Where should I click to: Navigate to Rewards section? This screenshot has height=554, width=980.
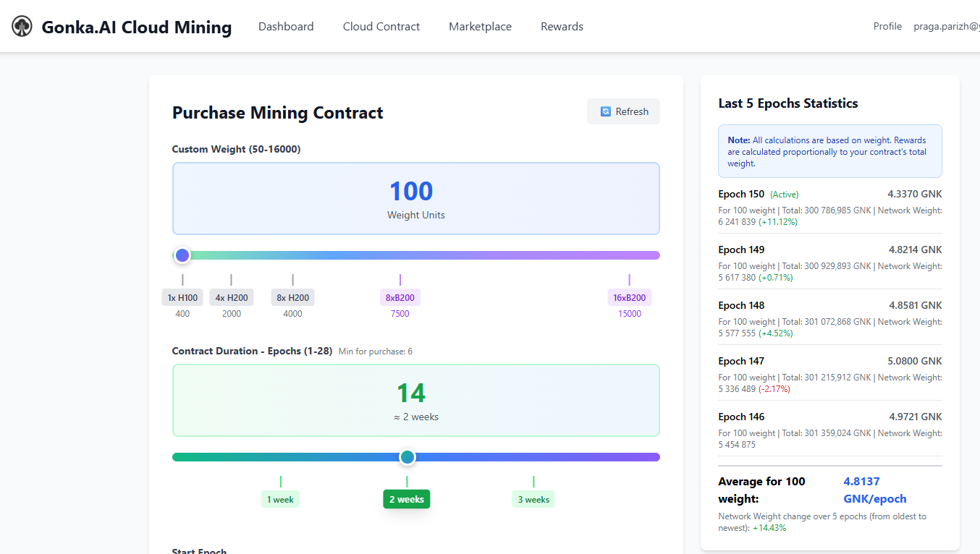pyautogui.click(x=562, y=27)
